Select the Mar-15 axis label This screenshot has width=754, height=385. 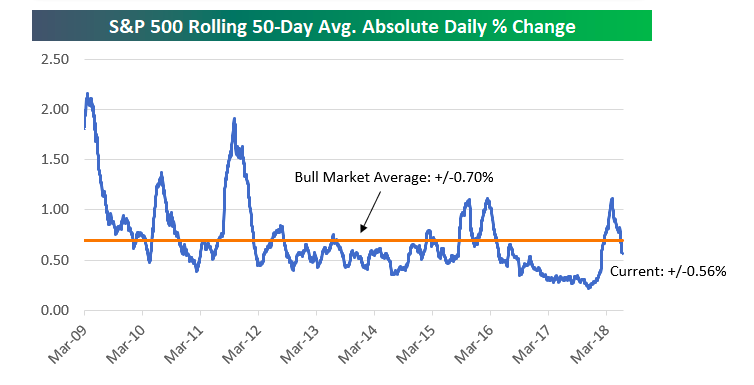click(x=416, y=343)
